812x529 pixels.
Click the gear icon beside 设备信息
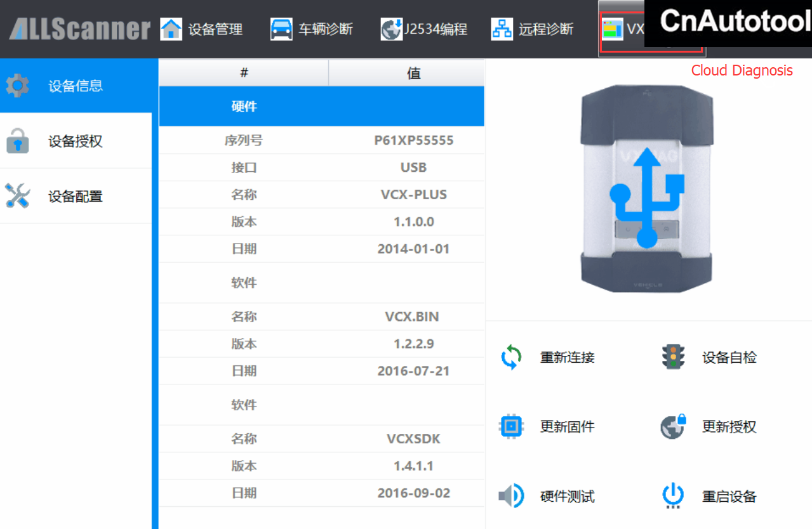point(17,86)
